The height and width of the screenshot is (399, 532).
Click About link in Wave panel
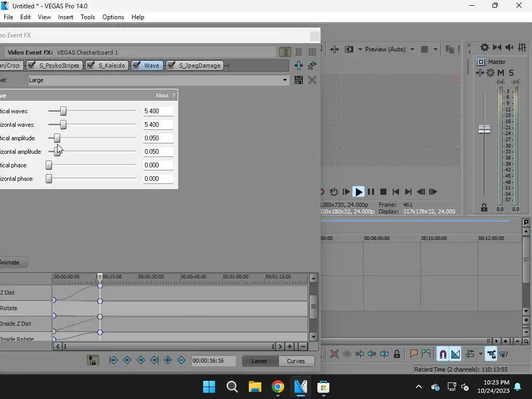click(x=162, y=96)
